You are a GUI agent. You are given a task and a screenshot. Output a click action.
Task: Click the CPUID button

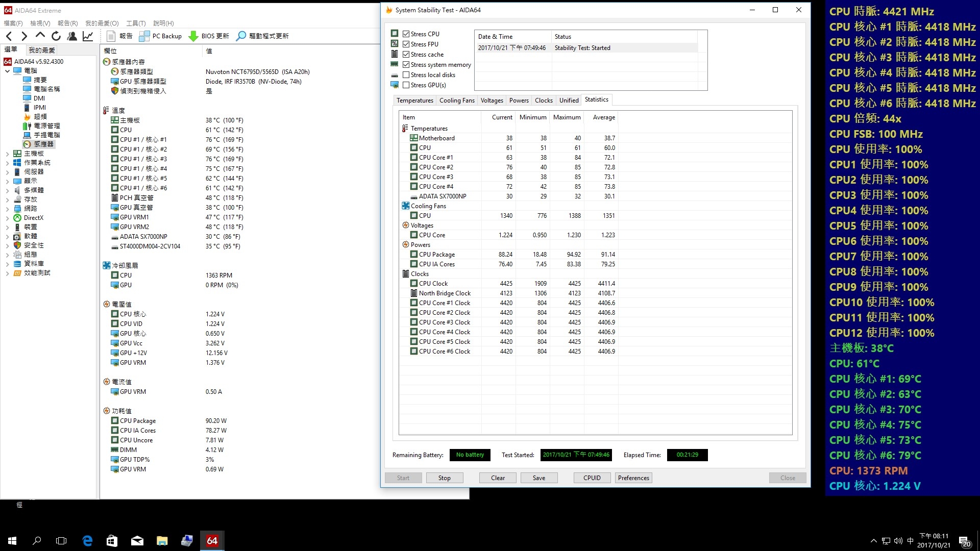coord(592,478)
